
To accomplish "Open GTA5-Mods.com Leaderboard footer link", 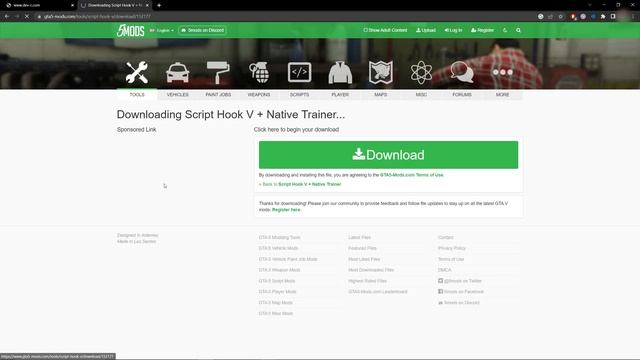I will [x=378, y=292].
